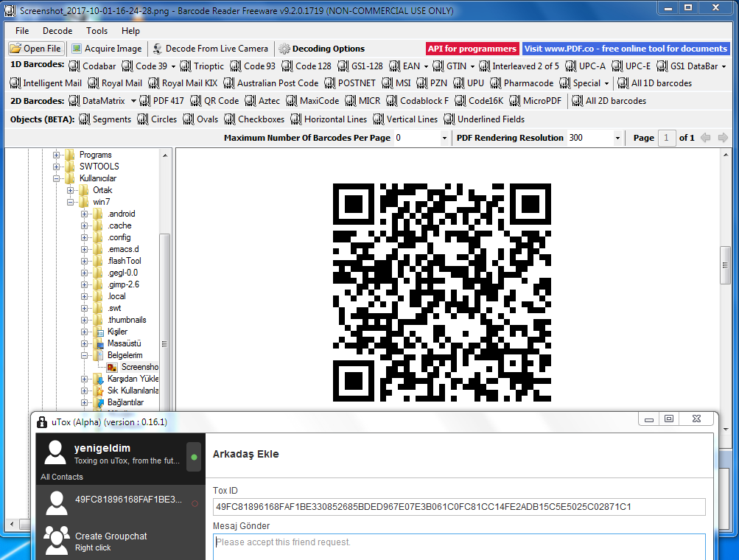This screenshot has width=739, height=560.
Task: Select the MICR icon
Action: 351,101
